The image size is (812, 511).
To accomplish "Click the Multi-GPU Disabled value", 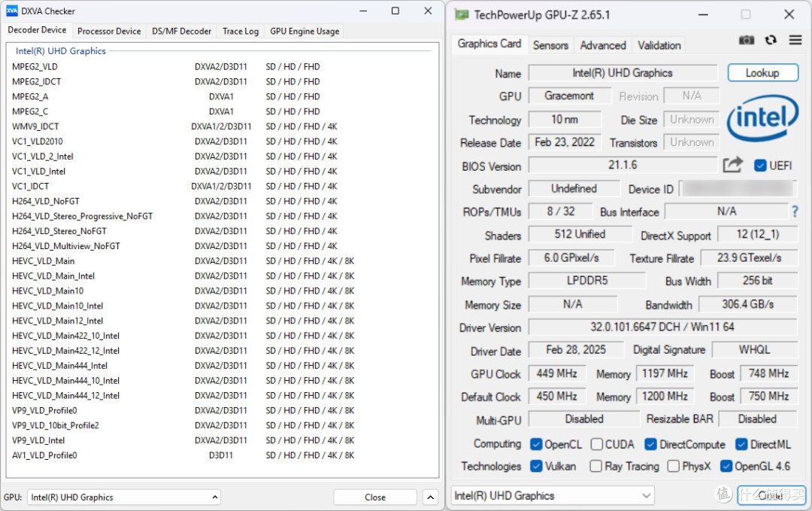I will 584,418.
